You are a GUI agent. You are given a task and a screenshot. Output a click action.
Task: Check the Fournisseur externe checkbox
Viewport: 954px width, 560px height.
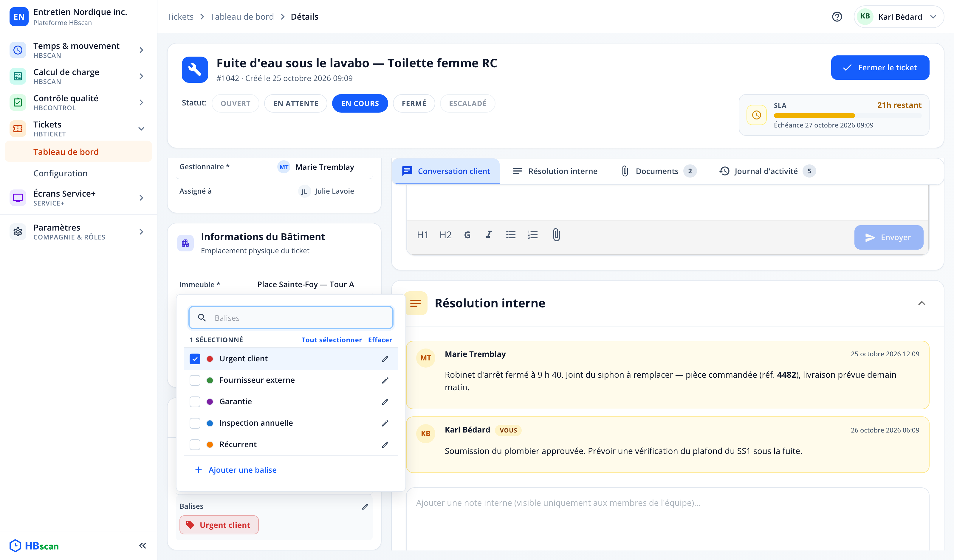[x=195, y=380]
